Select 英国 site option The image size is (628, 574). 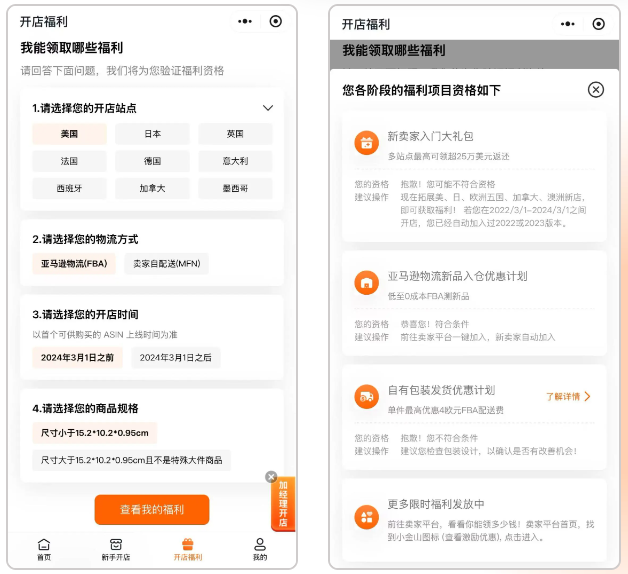click(x=235, y=134)
